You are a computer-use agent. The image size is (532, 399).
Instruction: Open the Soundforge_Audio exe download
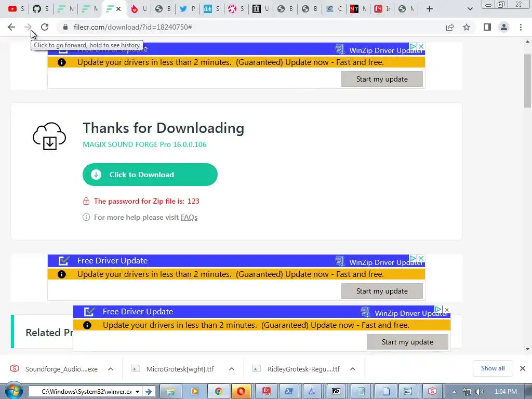[54, 369]
